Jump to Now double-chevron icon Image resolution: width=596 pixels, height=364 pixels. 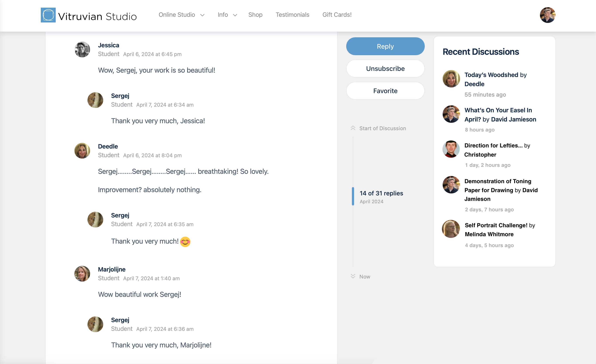coord(353,276)
